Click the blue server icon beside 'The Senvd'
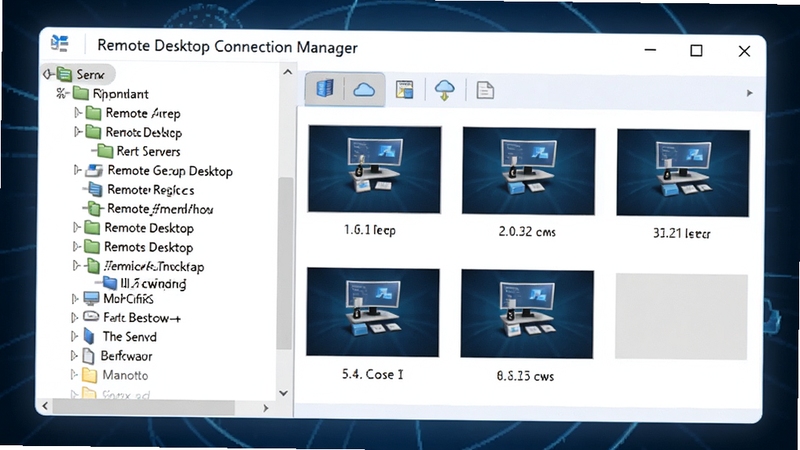This screenshot has width=800, height=450. [89, 336]
